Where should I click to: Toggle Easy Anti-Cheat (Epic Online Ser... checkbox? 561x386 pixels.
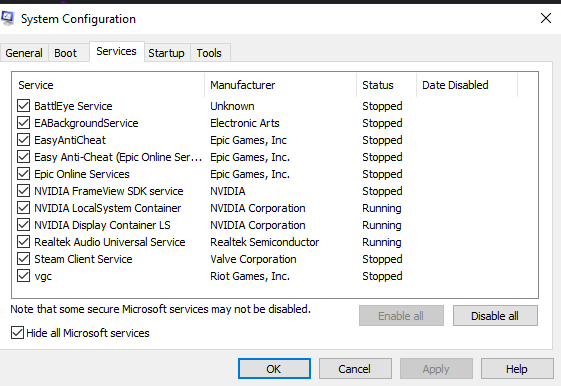[24, 157]
